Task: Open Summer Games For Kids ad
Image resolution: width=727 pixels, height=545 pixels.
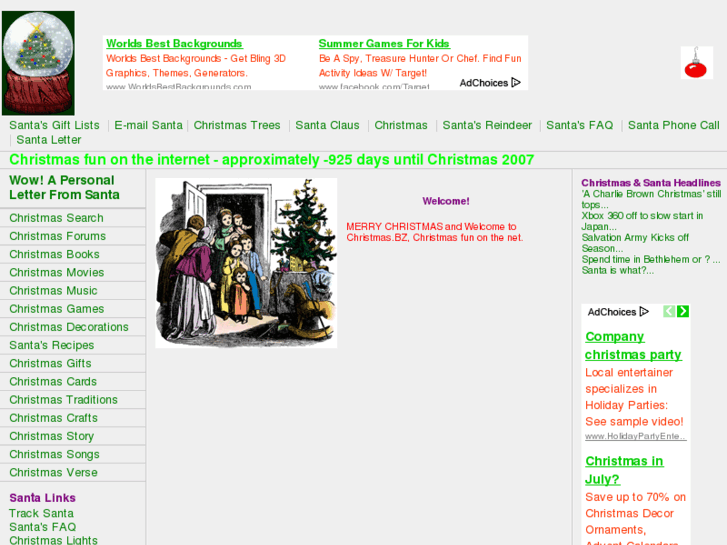Action: coord(384,44)
